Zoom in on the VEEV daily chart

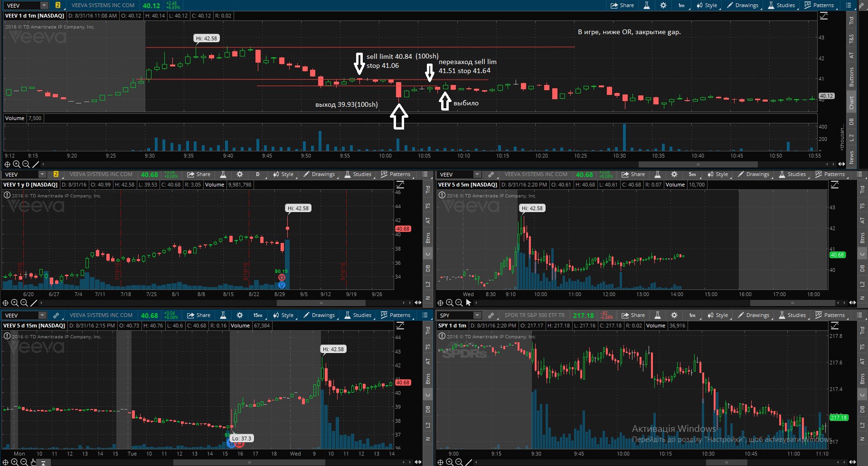[15, 303]
